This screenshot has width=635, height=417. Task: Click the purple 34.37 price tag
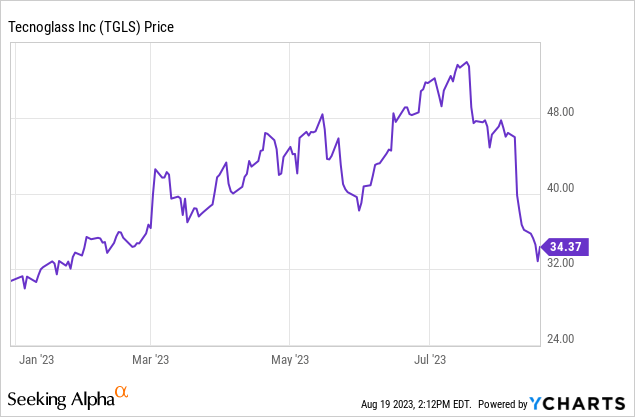(x=560, y=245)
